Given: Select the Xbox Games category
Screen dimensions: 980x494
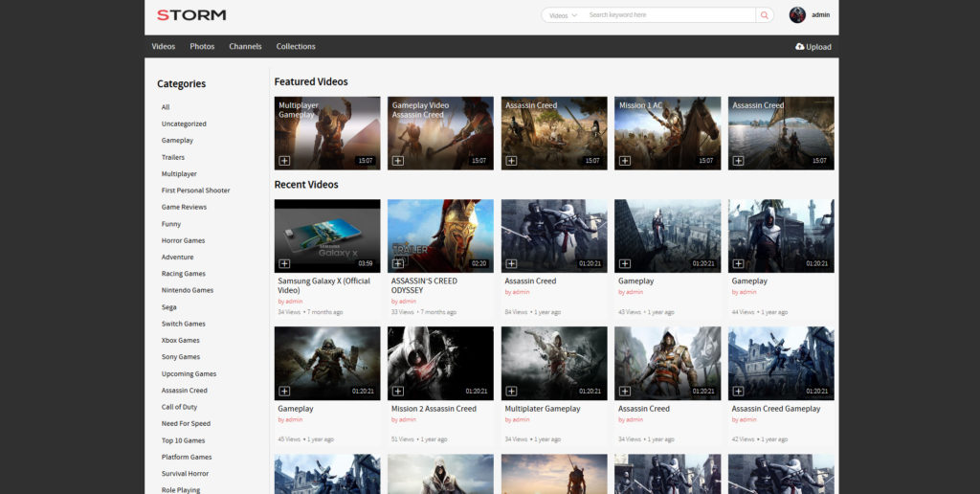Looking at the screenshot, I should [x=181, y=340].
